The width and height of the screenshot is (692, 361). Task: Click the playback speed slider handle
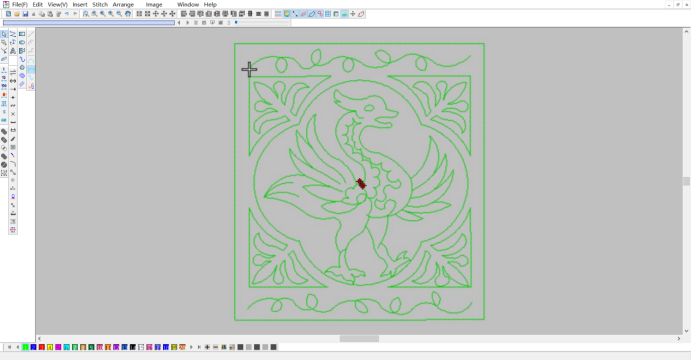(237, 23)
